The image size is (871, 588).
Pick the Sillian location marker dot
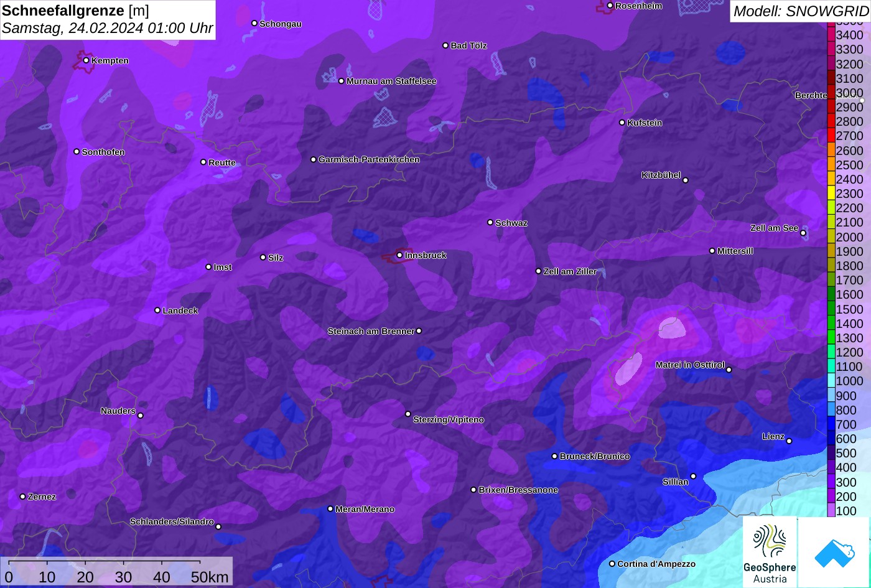[x=693, y=477]
